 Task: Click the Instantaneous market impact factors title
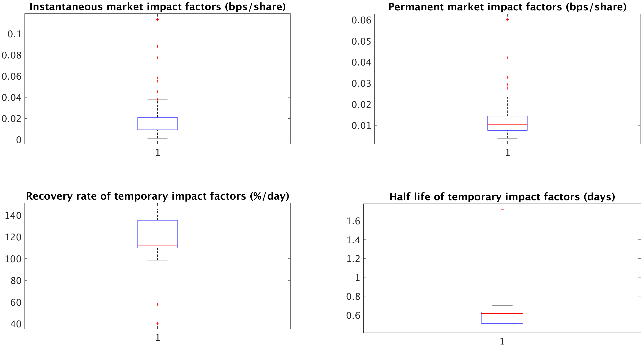pos(157,7)
